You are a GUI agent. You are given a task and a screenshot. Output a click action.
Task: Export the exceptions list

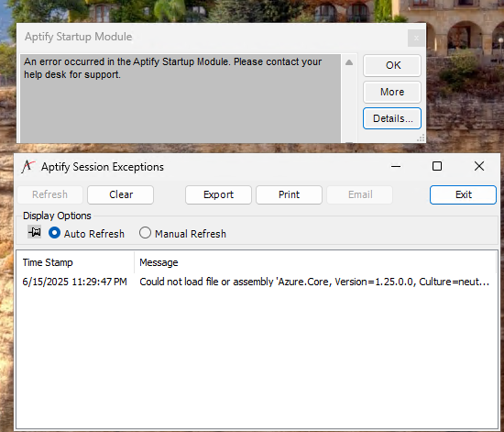[x=218, y=194]
